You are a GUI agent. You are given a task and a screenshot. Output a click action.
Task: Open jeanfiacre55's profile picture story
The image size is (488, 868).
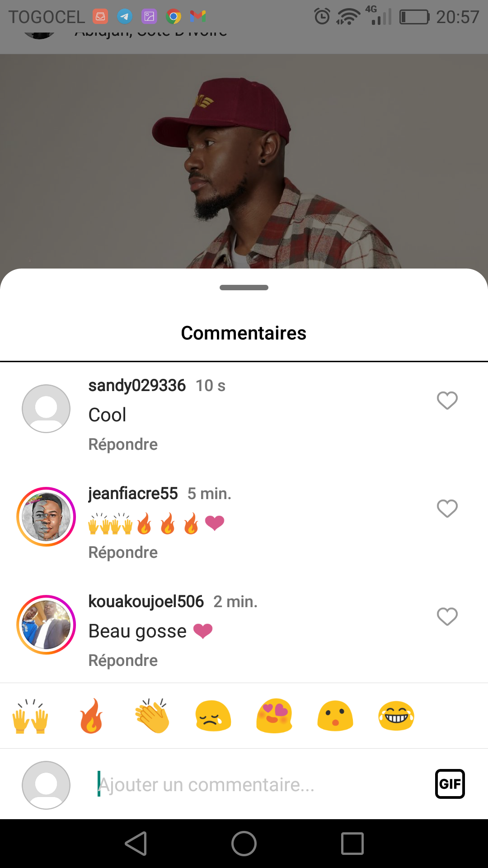point(46,517)
